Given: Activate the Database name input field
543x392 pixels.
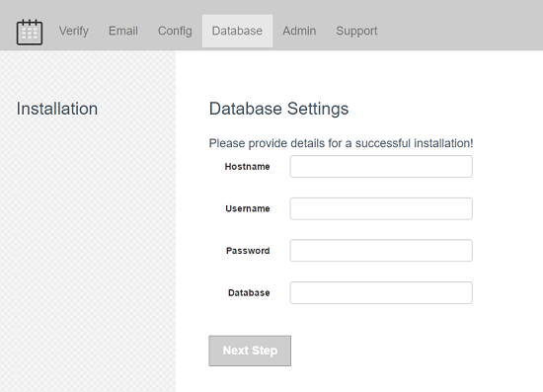Looking at the screenshot, I should click(381, 292).
